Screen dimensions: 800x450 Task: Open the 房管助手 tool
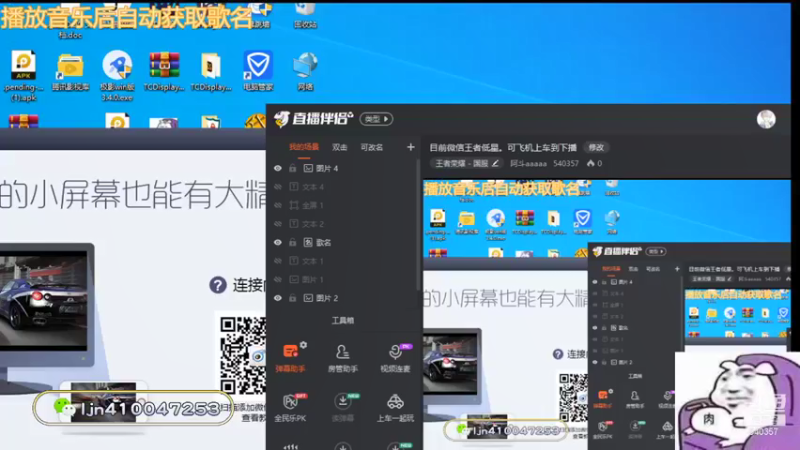point(342,358)
